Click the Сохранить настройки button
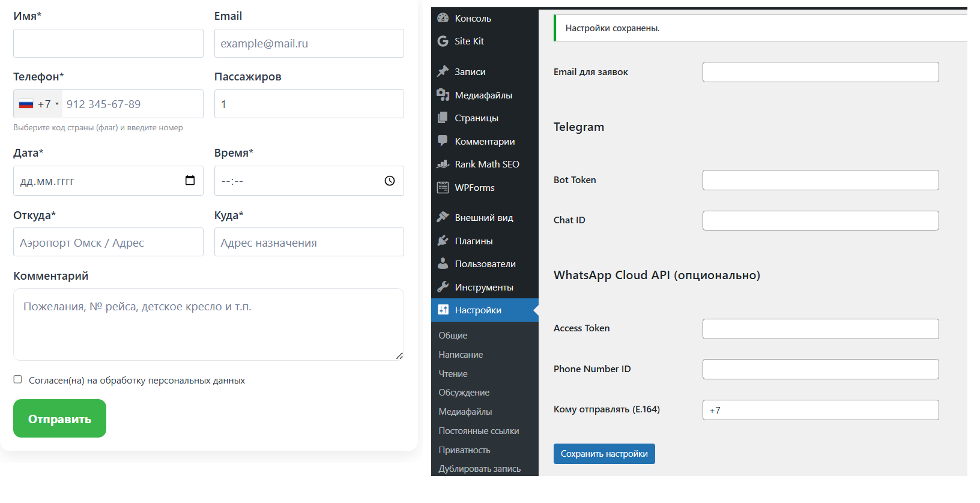The image size is (980, 503). pos(604,454)
